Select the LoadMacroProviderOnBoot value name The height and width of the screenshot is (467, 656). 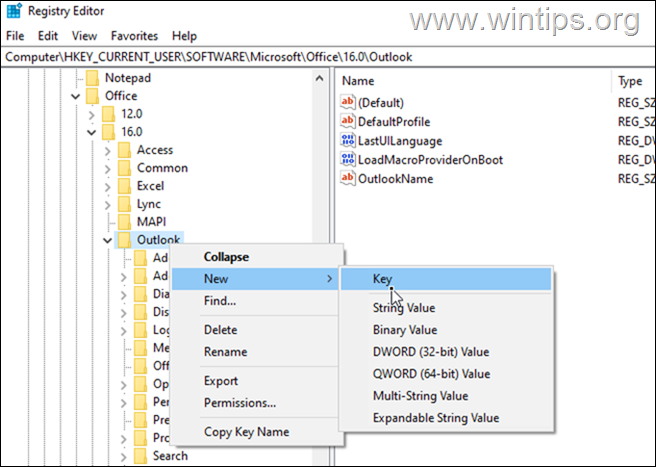(430, 160)
